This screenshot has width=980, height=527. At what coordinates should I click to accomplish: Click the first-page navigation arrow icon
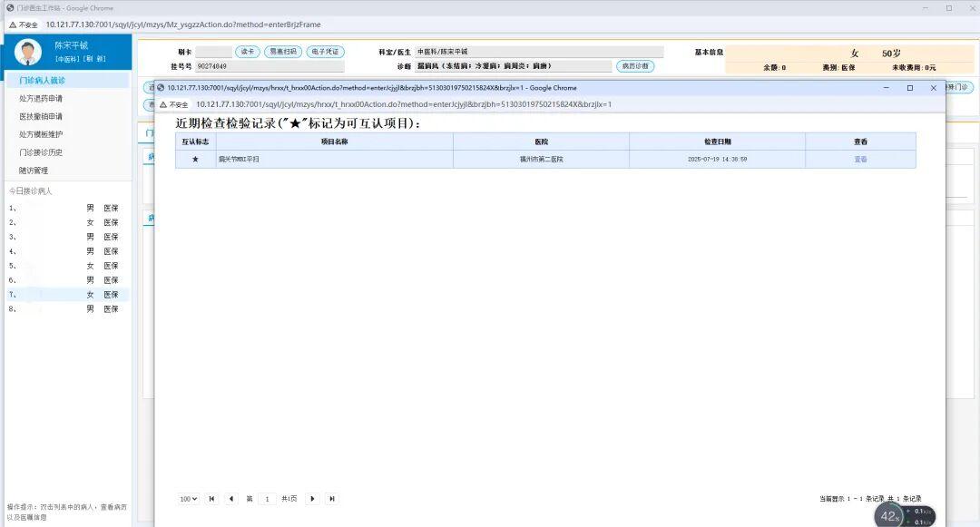[211, 498]
